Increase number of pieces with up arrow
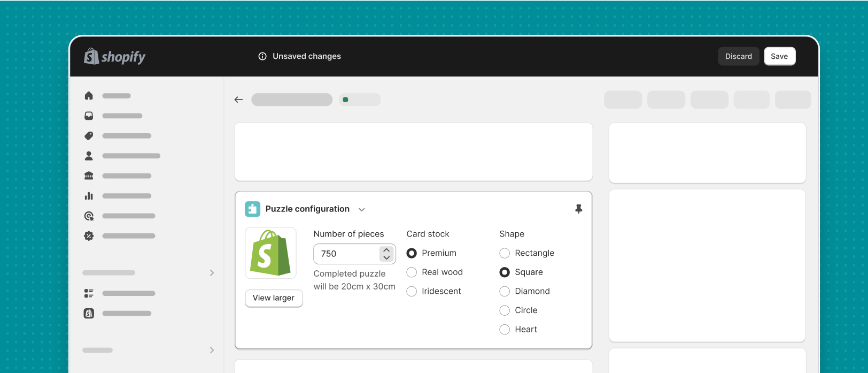 coord(386,250)
